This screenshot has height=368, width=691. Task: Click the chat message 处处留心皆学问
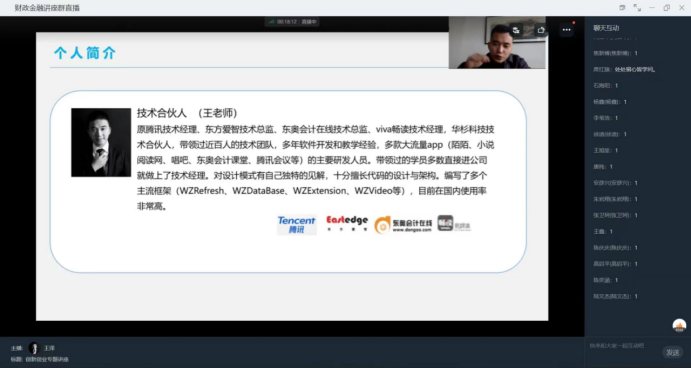pyautogui.click(x=635, y=69)
